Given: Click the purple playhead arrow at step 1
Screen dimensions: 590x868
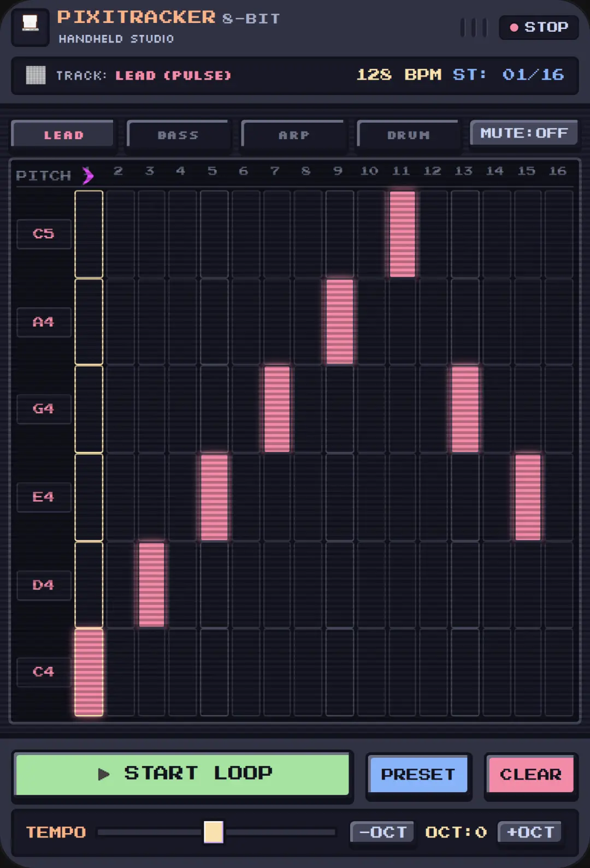Looking at the screenshot, I should [x=88, y=175].
